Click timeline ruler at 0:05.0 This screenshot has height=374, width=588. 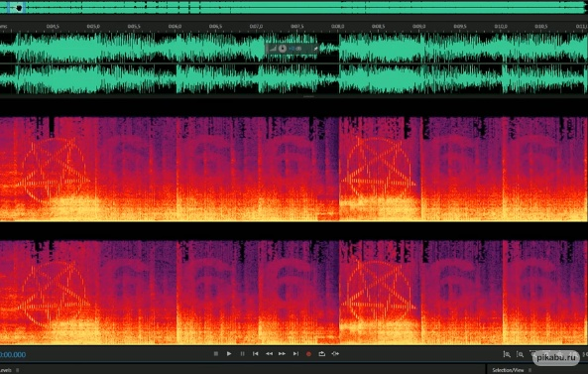[93, 27]
